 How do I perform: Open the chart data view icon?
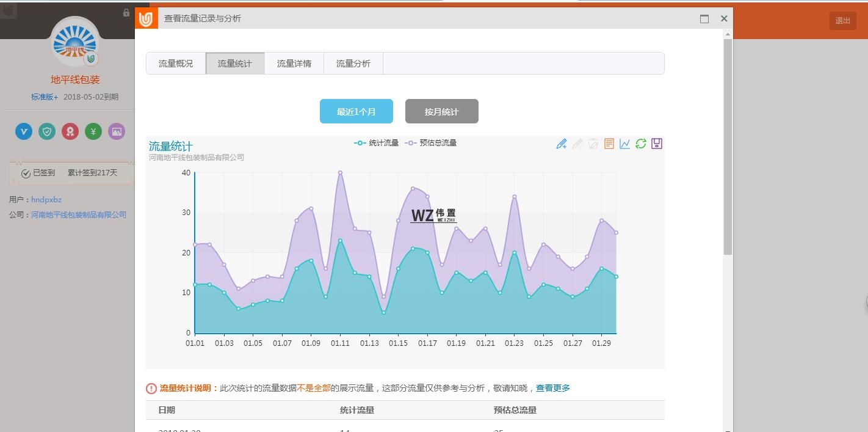coord(609,144)
